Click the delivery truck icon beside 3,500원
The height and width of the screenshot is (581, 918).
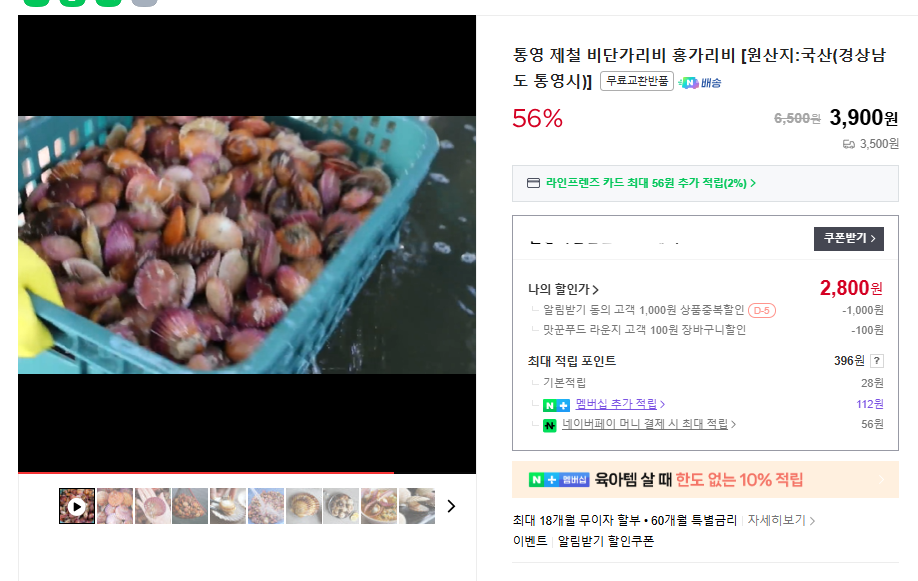coord(848,144)
